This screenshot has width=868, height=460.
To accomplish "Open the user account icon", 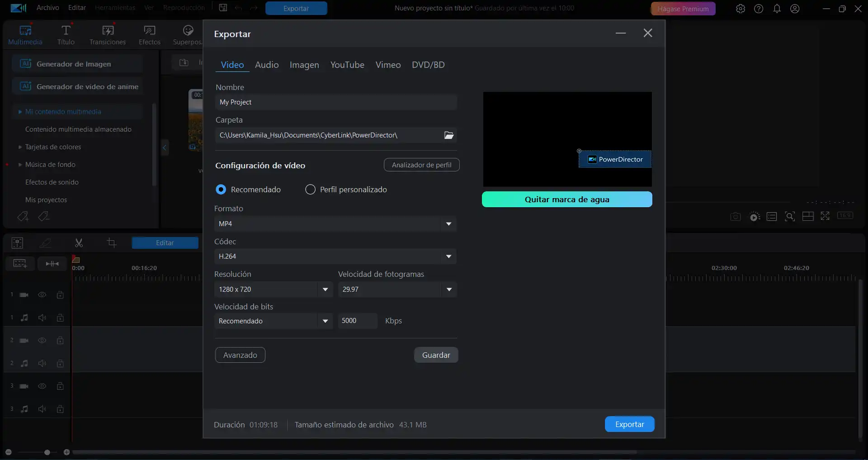I will pos(795,9).
